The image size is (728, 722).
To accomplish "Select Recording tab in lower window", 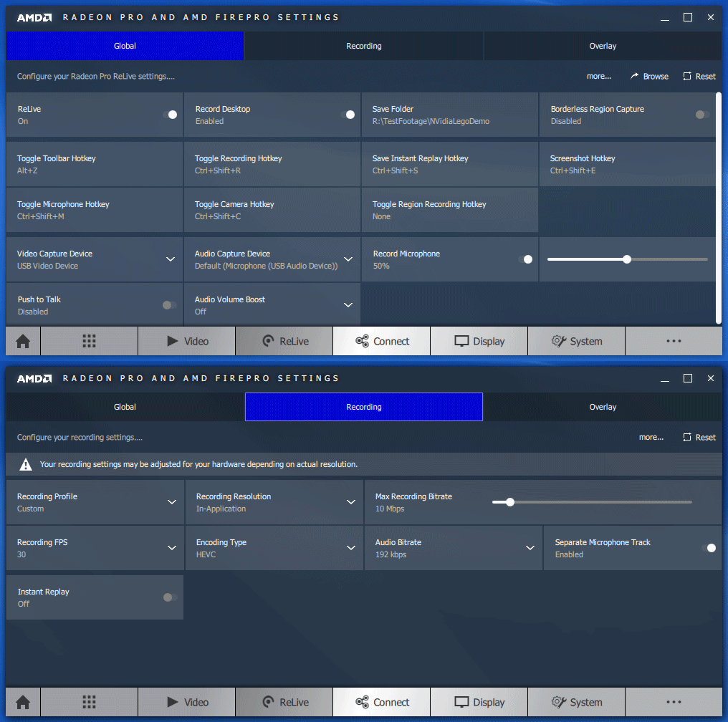I will click(x=363, y=407).
